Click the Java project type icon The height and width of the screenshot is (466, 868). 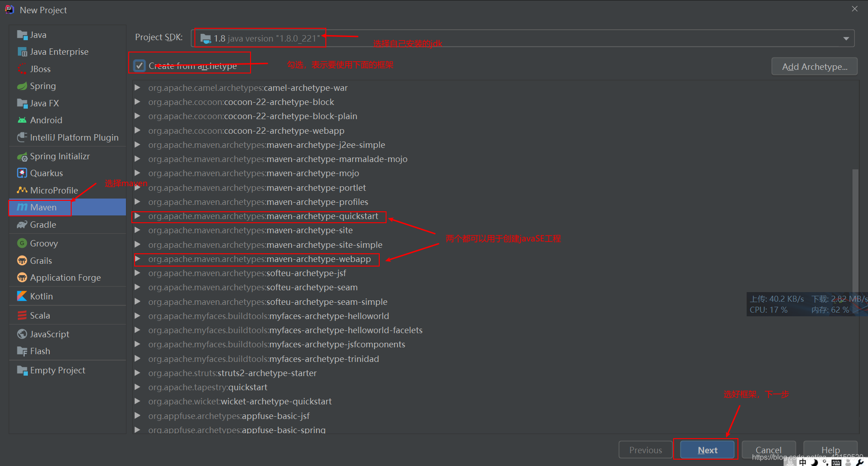click(x=22, y=35)
